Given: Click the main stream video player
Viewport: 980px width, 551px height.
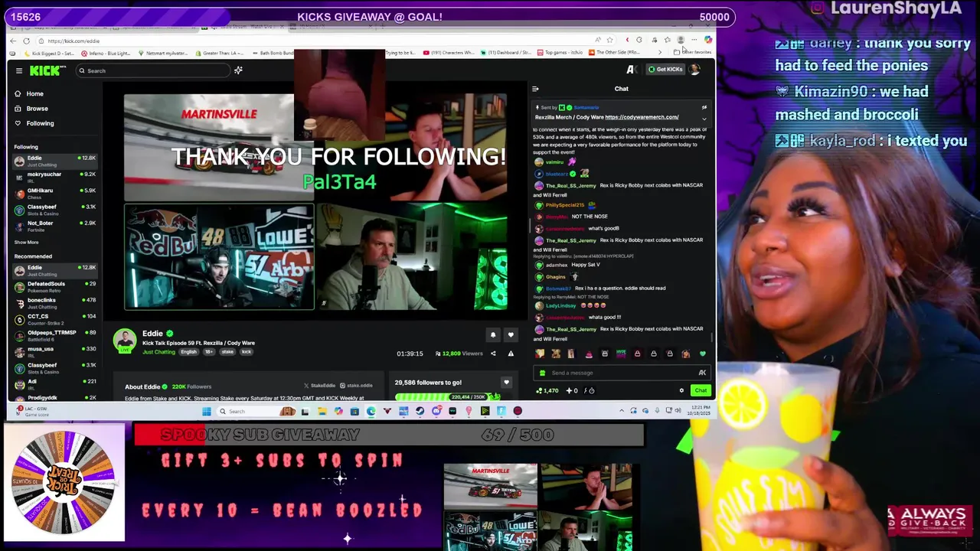Looking at the screenshot, I should tap(315, 201).
